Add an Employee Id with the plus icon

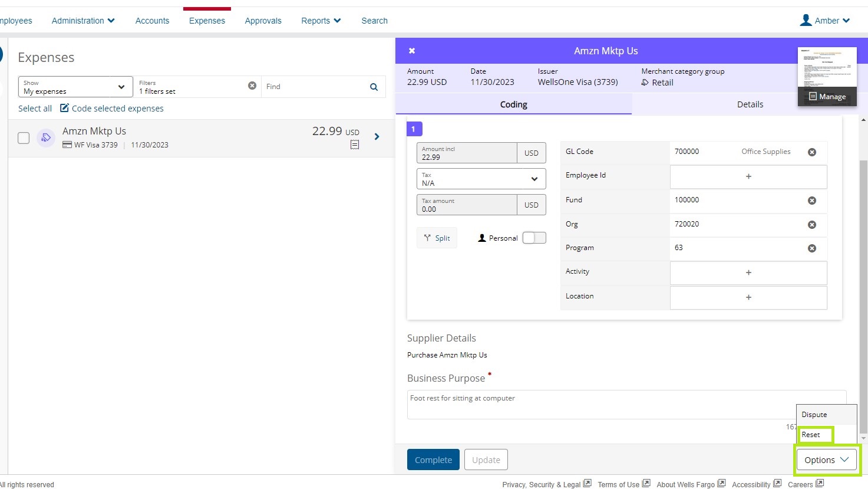pos(748,176)
